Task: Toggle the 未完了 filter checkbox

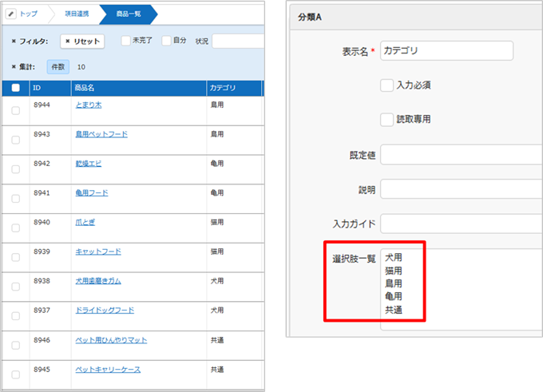Action: click(x=126, y=40)
